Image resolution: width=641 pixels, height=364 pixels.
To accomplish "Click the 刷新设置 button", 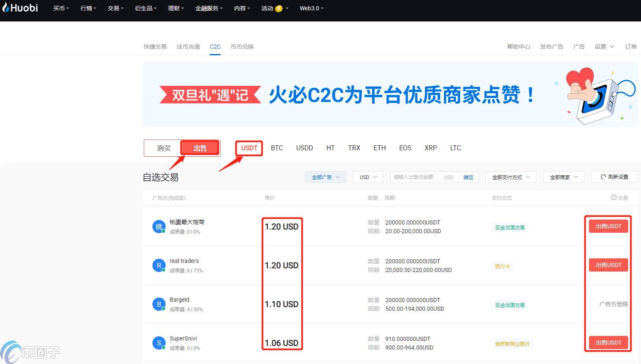I will click(615, 177).
